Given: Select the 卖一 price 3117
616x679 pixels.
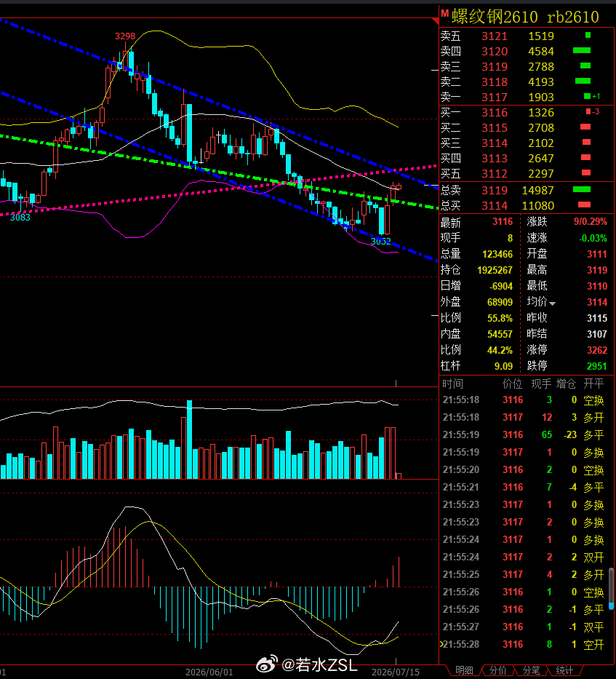Looking at the screenshot, I should (495, 98).
